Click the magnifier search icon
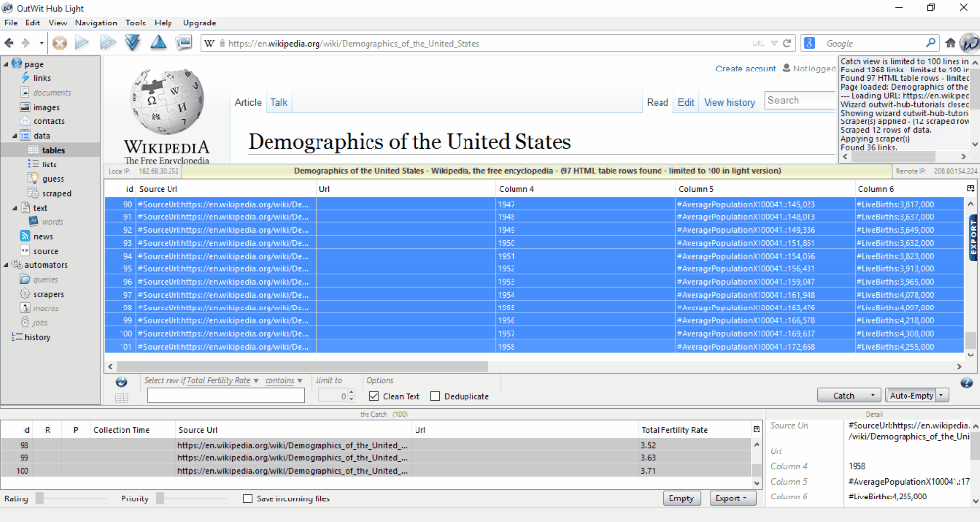The image size is (980, 522). click(931, 43)
